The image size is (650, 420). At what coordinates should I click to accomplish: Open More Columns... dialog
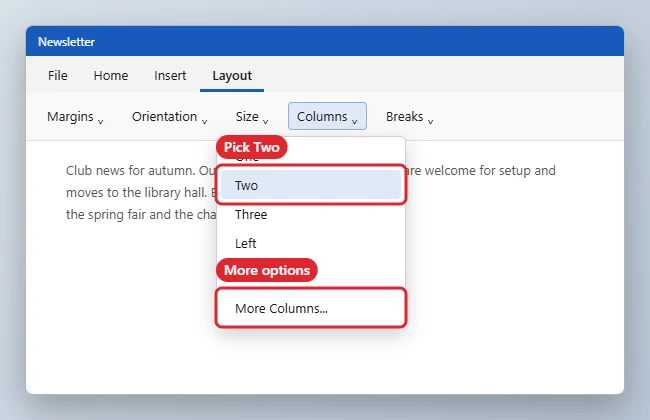[x=311, y=308]
